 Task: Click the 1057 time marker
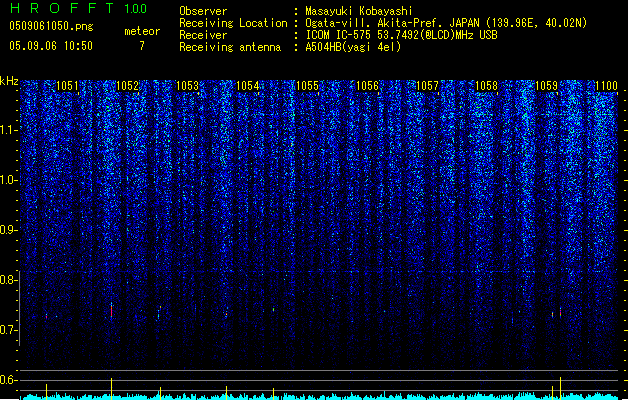tap(427, 86)
